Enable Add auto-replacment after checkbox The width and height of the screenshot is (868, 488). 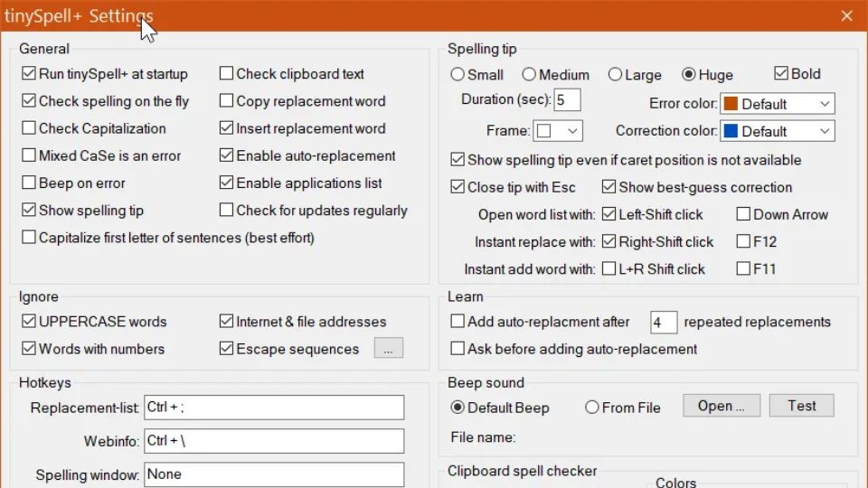click(x=458, y=321)
